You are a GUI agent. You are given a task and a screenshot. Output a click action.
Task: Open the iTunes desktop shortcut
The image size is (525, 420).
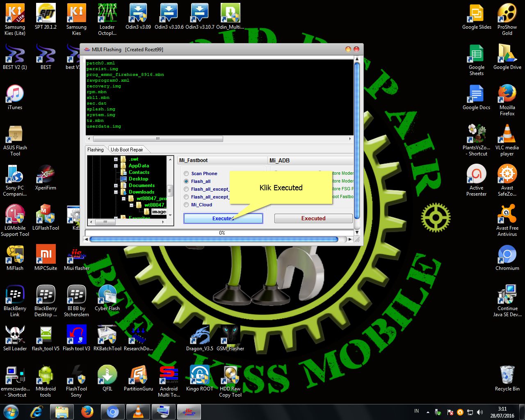point(15,98)
